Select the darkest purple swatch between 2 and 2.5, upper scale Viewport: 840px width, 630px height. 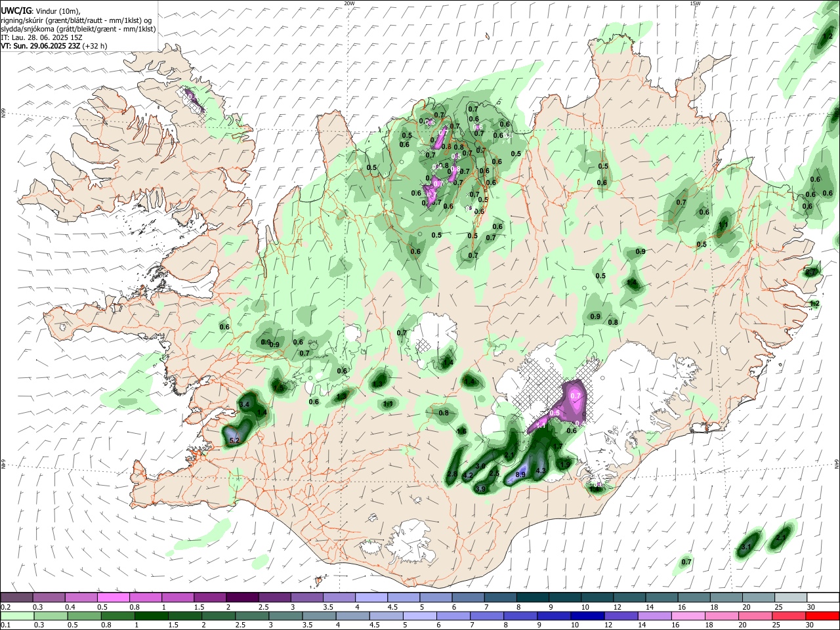[241, 597]
